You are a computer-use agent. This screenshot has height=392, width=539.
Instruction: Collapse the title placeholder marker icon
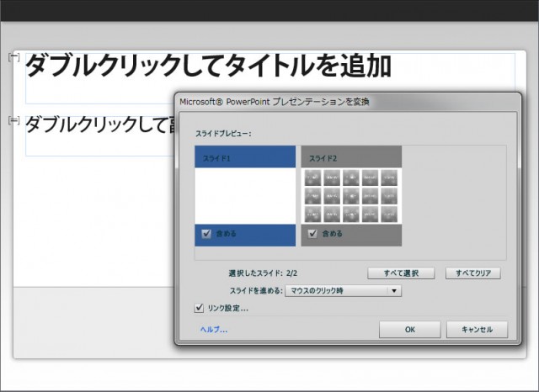[13, 57]
